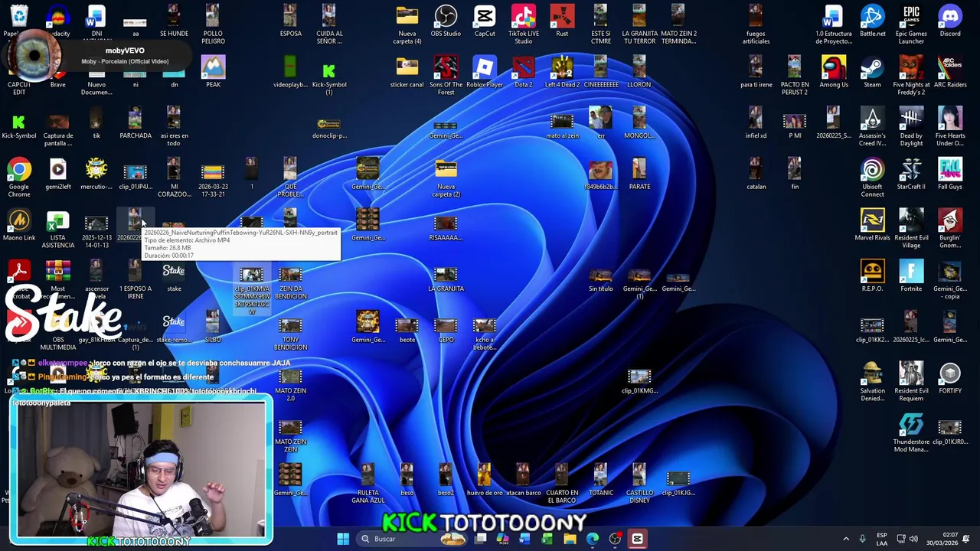Open the CUARTO EN EL BARCO file
980x551 pixels.
[562, 484]
